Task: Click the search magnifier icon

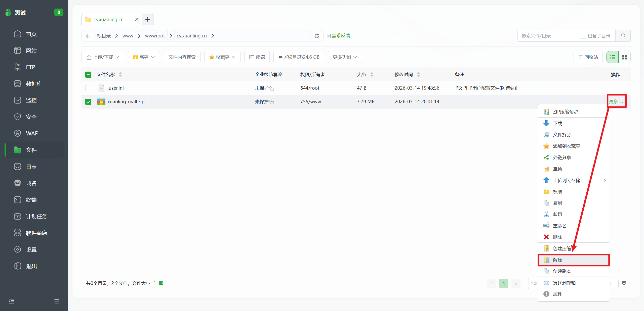Action: tap(623, 36)
